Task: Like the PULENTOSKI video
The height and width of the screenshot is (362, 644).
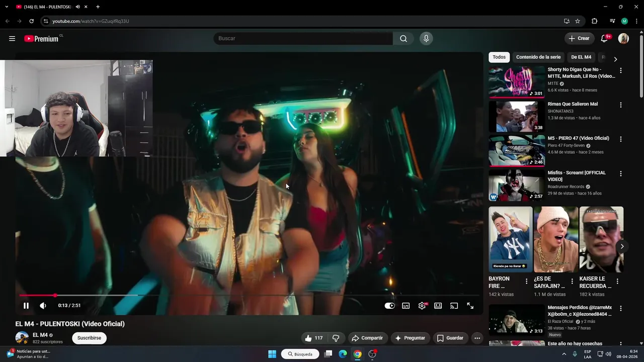Action: pyautogui.click(x=313, y=338)
